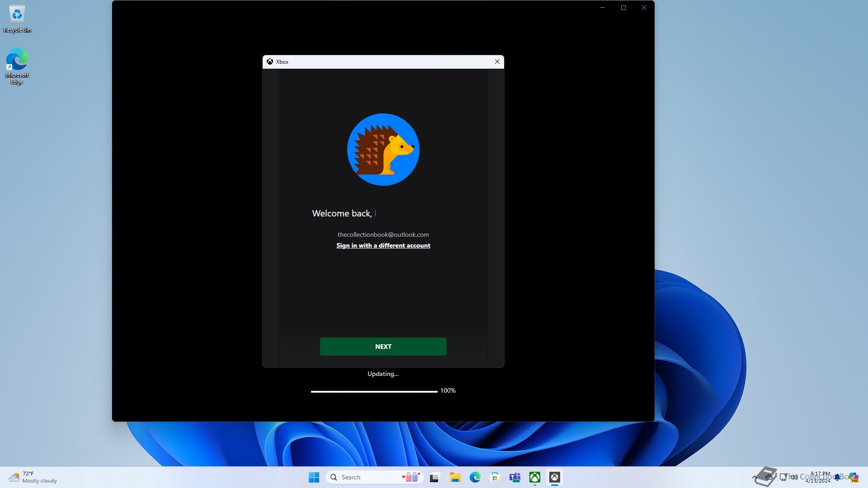This screenshot has height=488, width=868.
Task: Click the 100% progress value
Action: [x=448, y=390]
